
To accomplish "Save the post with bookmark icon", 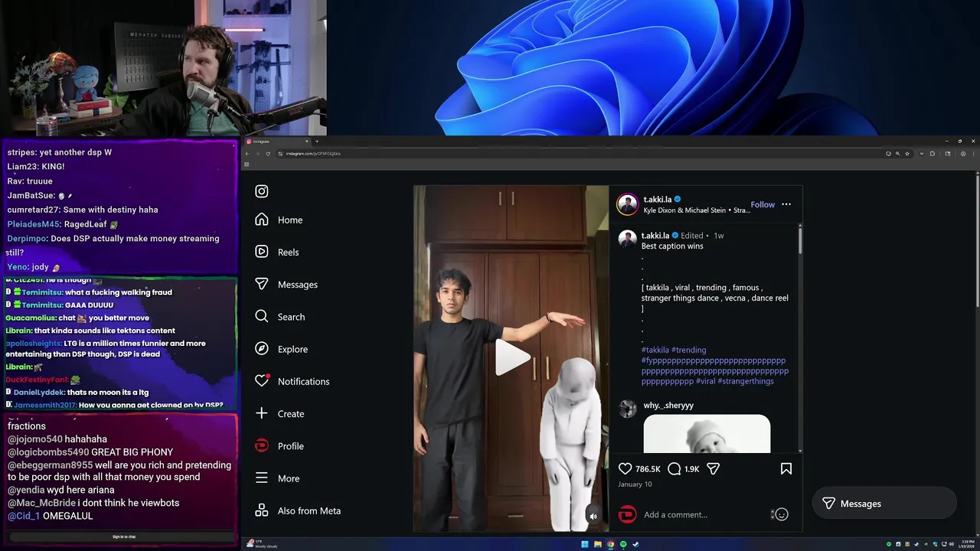I will (x=786, y=468).
